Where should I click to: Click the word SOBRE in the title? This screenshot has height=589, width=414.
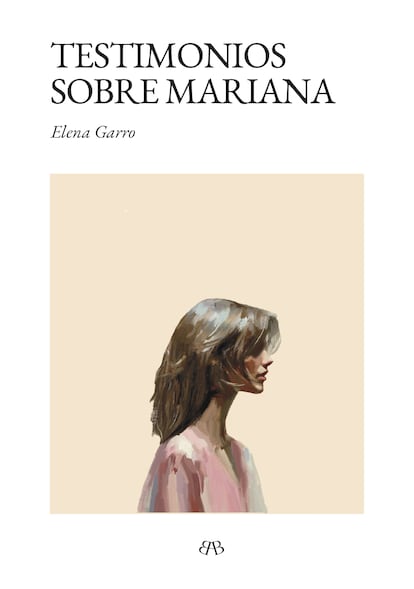[x=105, y=91]
